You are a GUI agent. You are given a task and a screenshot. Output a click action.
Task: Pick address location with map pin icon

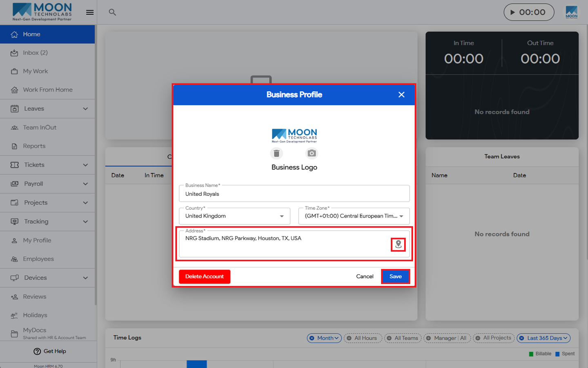(x=398, y=245)
